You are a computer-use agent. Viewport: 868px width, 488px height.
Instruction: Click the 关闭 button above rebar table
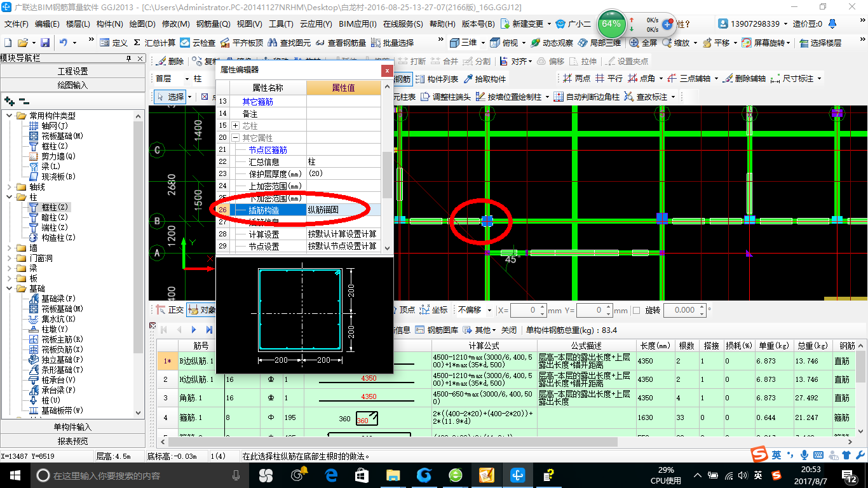[508, 330]
